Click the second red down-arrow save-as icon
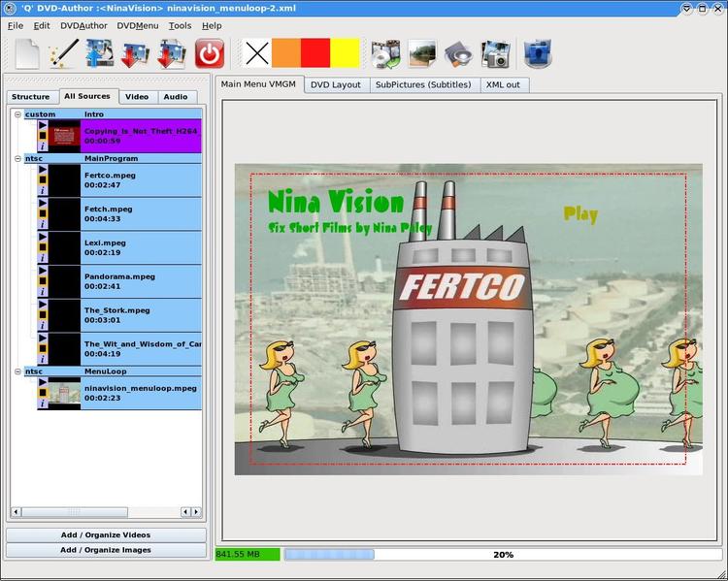This screenshot has height=581, width=728. 171,54
